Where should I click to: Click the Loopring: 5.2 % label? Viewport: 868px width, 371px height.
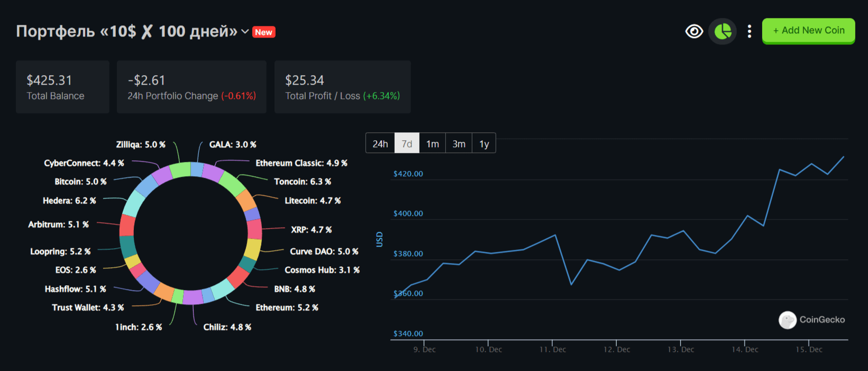60,251
